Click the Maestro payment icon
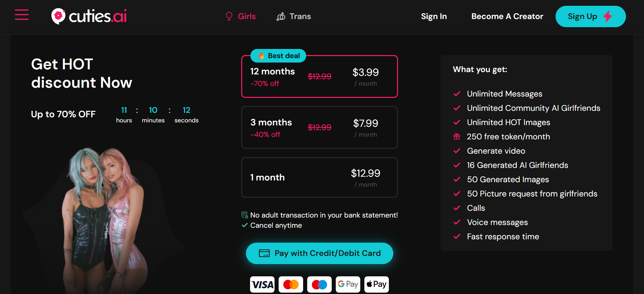 pyautogui.click(x=319, y=284)
